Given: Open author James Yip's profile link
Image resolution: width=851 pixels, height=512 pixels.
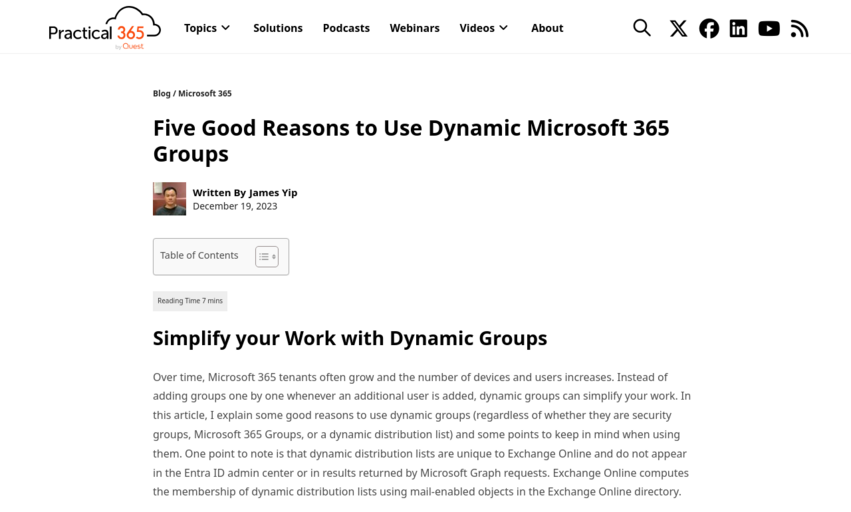Looking at the screenshot, I should (273, 192).
